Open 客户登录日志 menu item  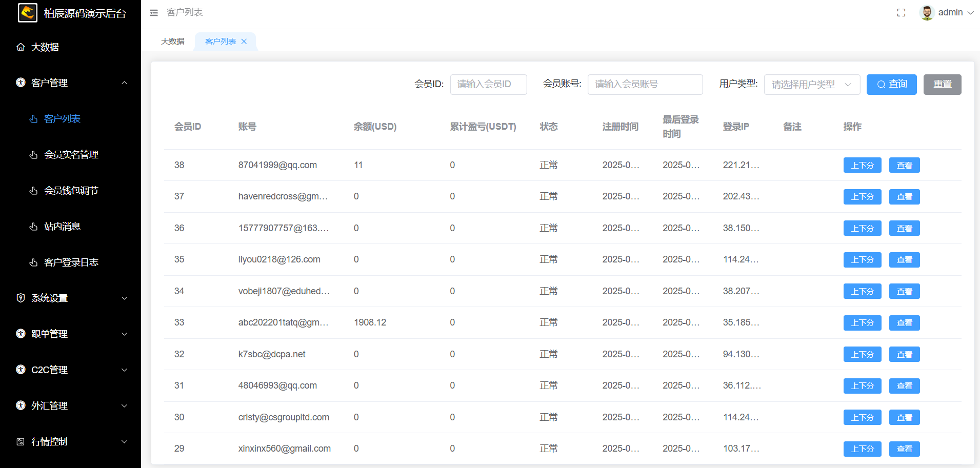pyautogui.click(x=70, y=262)
